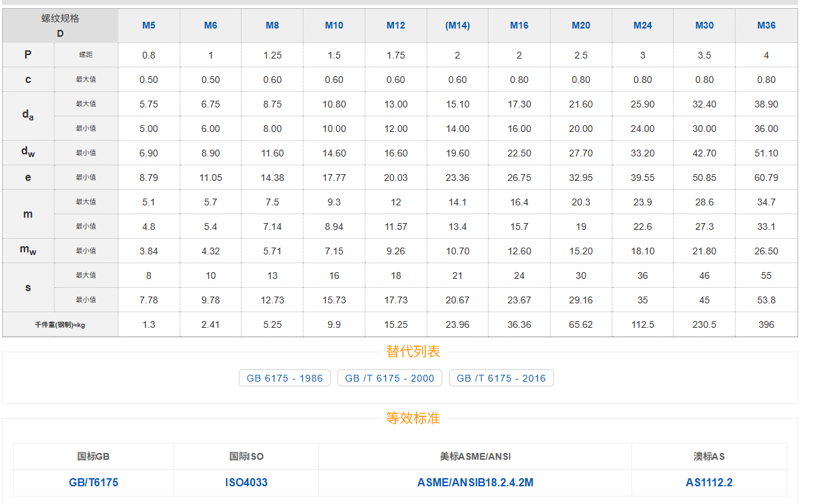Click the mw value 26.50 for M36
Screen dimensions: 824x504
pos(766,251)
